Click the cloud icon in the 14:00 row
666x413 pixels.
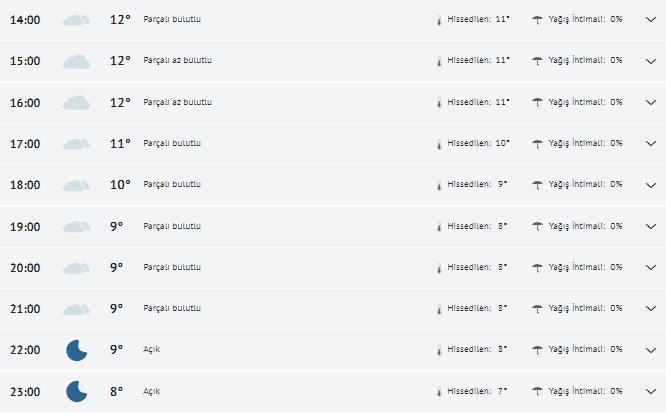coord(76,20)
